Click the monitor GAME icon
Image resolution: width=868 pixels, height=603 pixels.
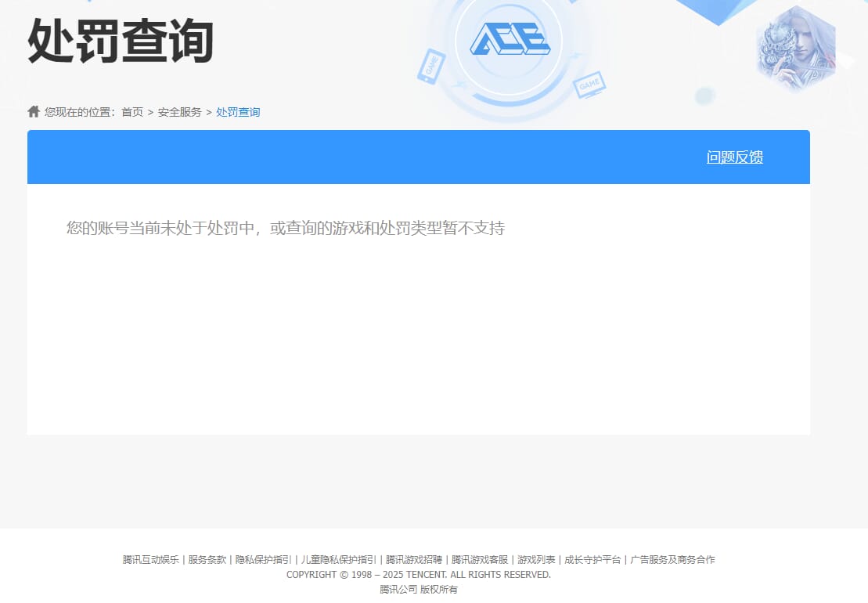pos(589,85)
